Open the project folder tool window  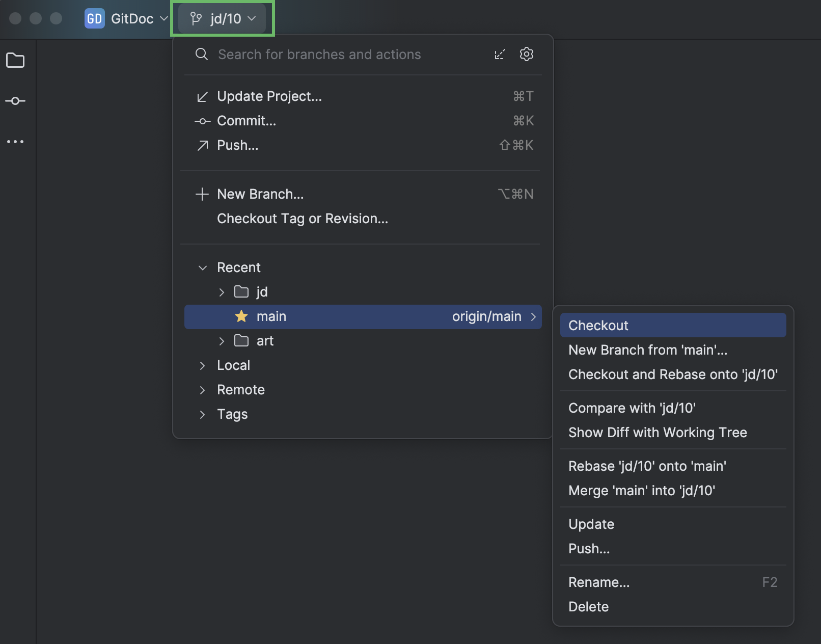(15, 60)
